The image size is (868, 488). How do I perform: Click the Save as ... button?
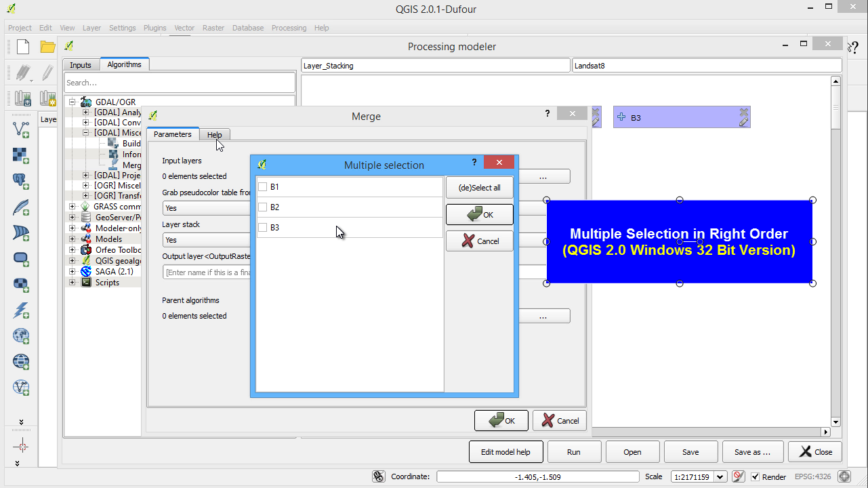[x=752, y=452]
